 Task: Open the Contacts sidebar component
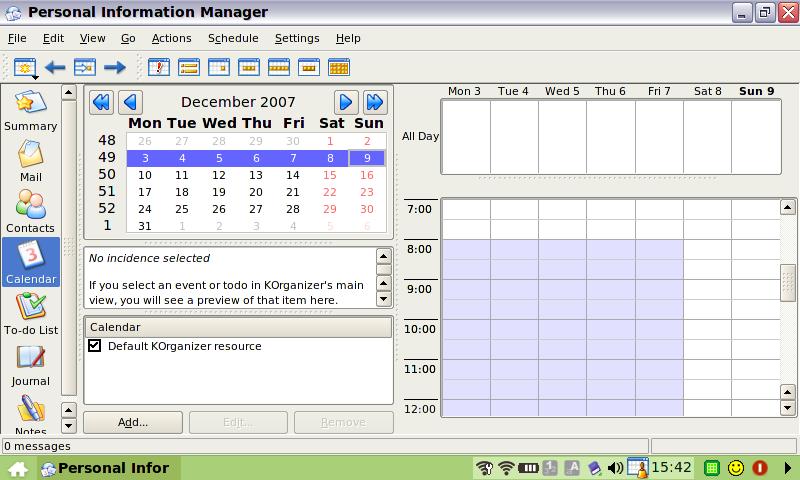click(x=30, y=211)
